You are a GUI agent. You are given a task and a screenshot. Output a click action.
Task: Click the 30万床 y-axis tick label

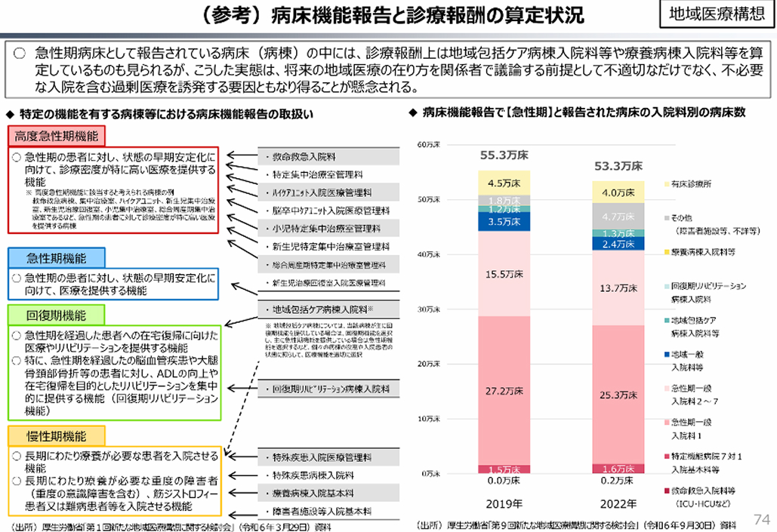[x=429, y=309]
